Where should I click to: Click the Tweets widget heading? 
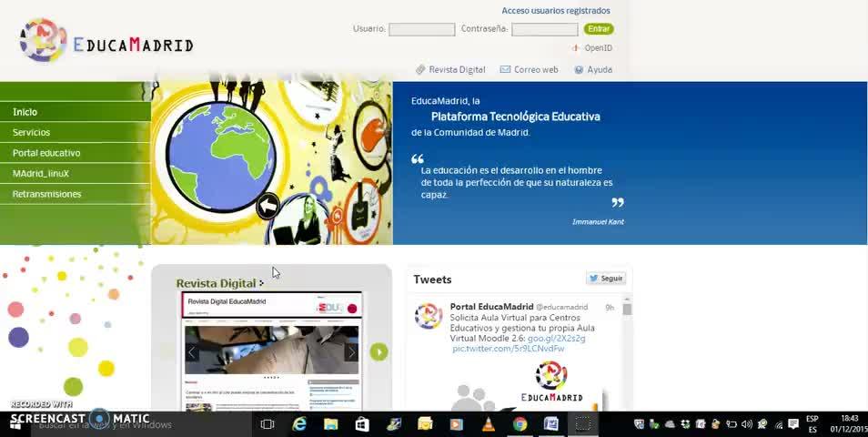point(432,279)
